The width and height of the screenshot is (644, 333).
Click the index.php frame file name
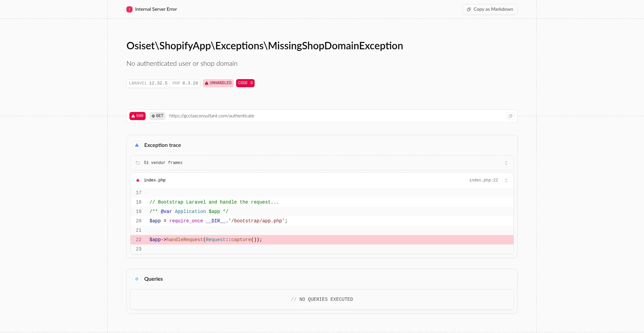pos(155,180)
